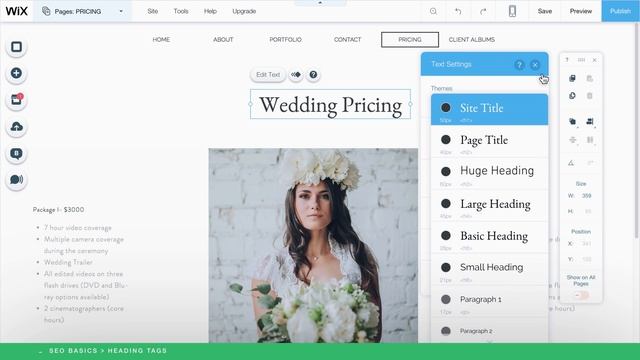
Task: Click the undo arrow icon
Action: 458,11
